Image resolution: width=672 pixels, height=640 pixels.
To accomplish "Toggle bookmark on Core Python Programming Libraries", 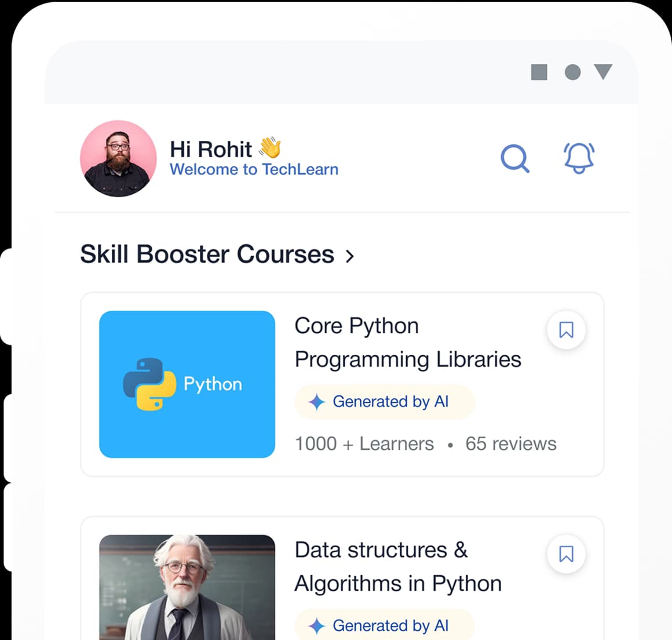I will tap(566, 329).
